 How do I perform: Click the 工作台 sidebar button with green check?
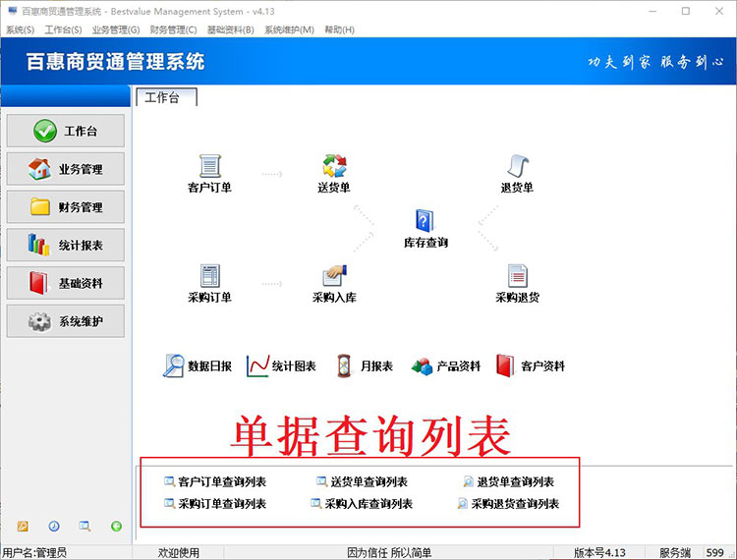[65, 131]
